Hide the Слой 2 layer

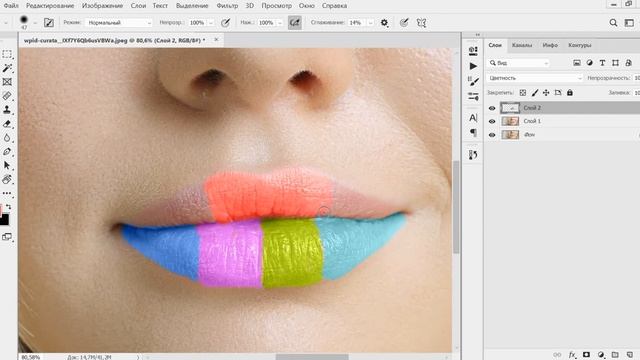(x=492, y=108)
